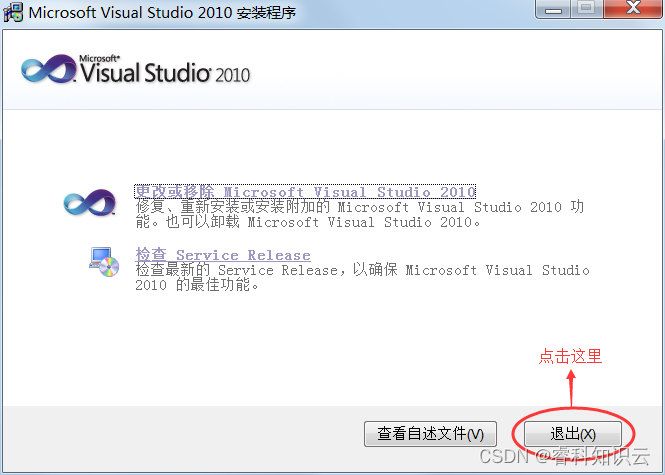Click the 查看自述文件(V) button
The width and height of the screenshot is (665, 475).
coord(430,433)
